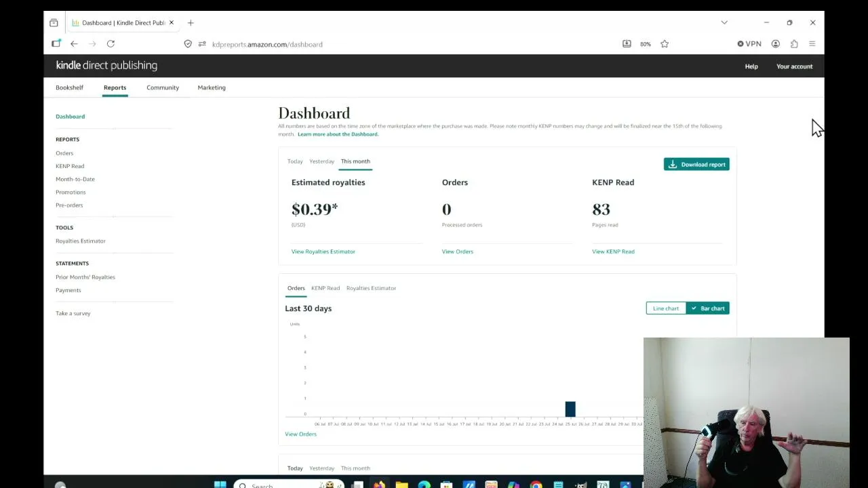Viewport: 868px width, 488px height.
Task: Select the Today tab in the bottom section
Action: click(x=295, y=468)
